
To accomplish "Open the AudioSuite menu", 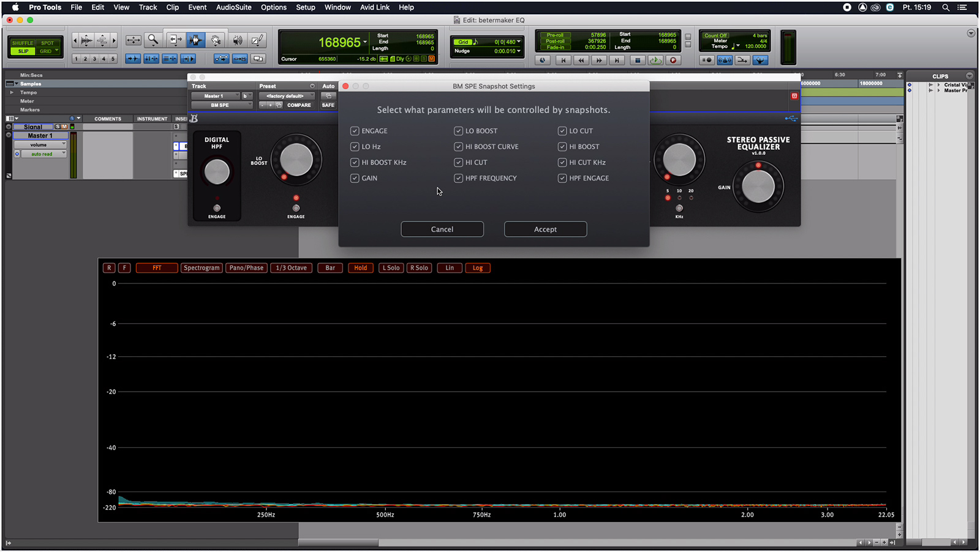I will click(x=233, y=7).
